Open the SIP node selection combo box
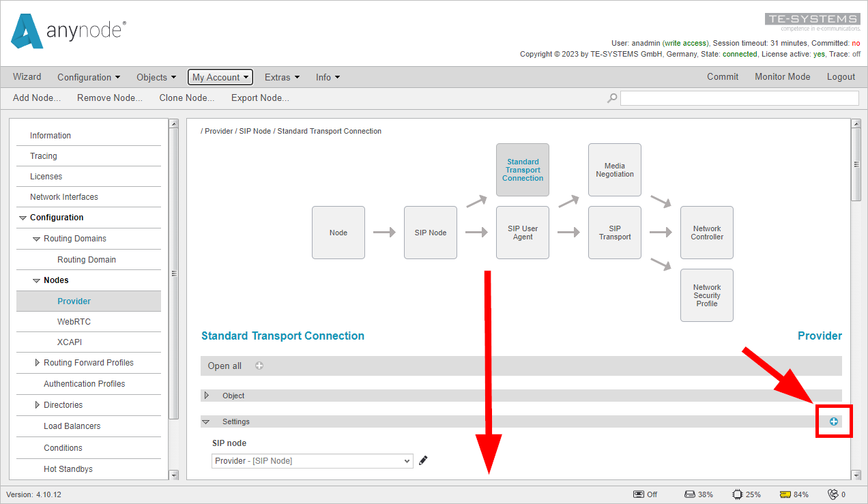The image size is (868, 504). (x=312, y=460)
